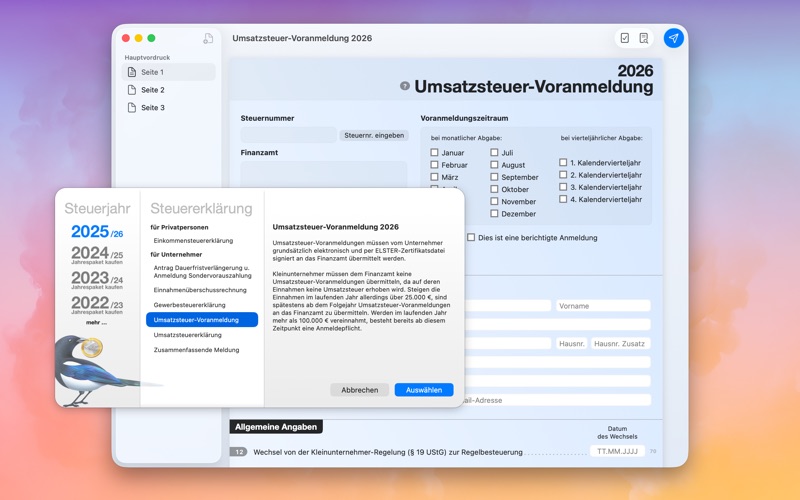Open help icon next to Umsatzsteuer-Voranmeldung heading
The height and width of the screenshot is (500, 800).
pyautogui.click(x=405, y=86)
